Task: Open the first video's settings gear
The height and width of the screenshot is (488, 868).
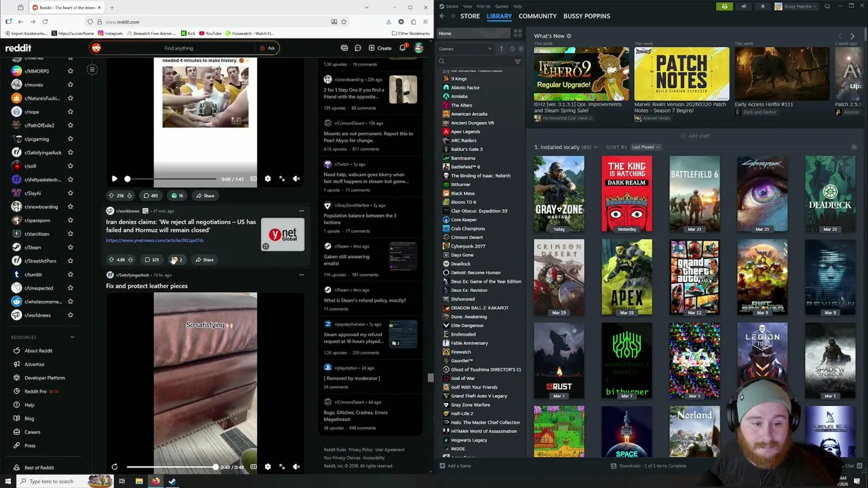Action: tap(267, 179)
